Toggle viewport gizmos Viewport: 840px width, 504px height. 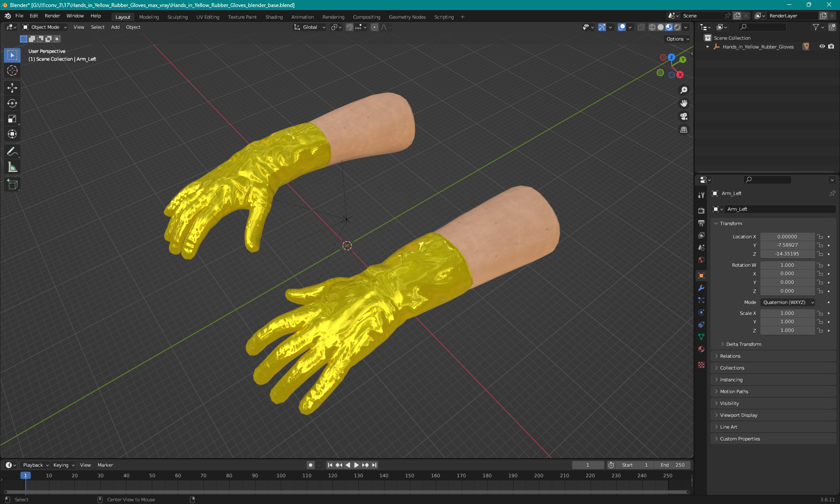tap(602, 27)
